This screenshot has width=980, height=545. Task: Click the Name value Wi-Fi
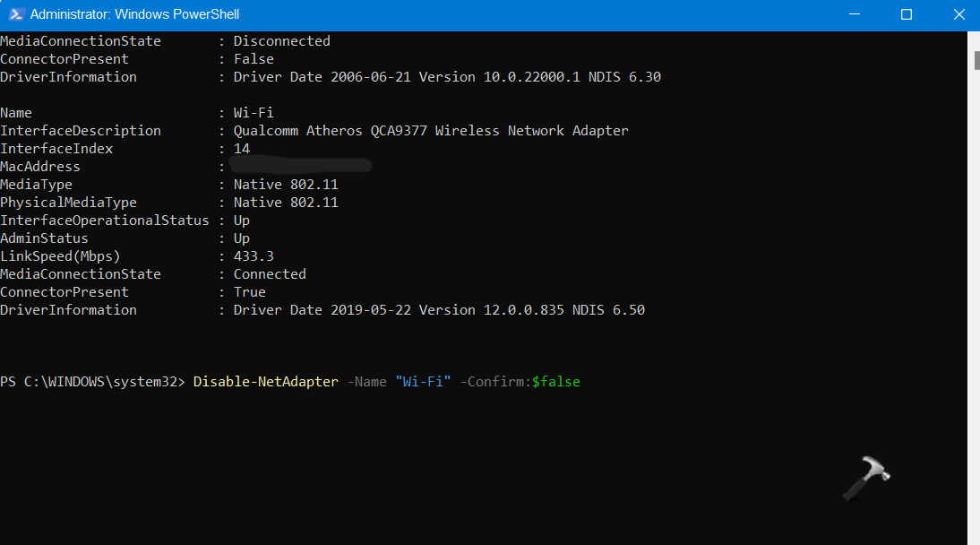point(254,113)
